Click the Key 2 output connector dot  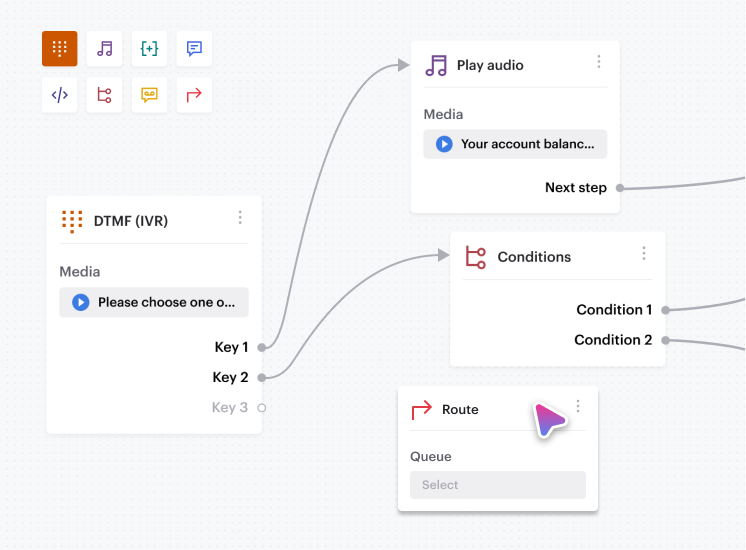tap(261, 378)
